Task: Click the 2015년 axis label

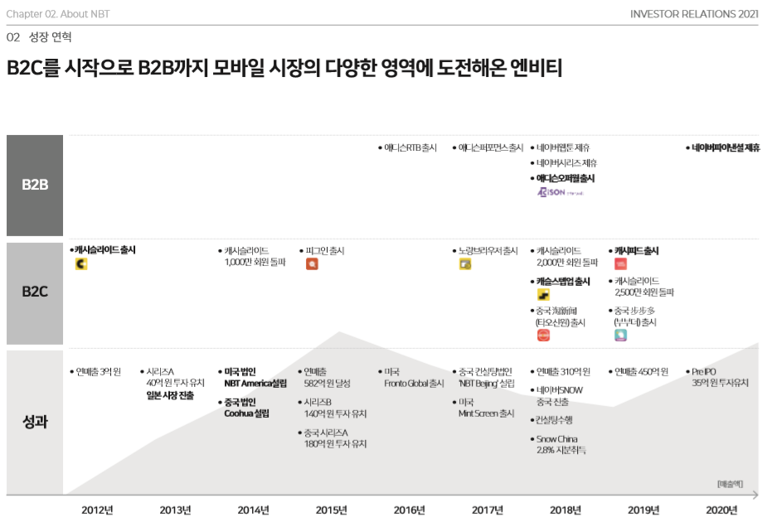Action: coord(331,510)
